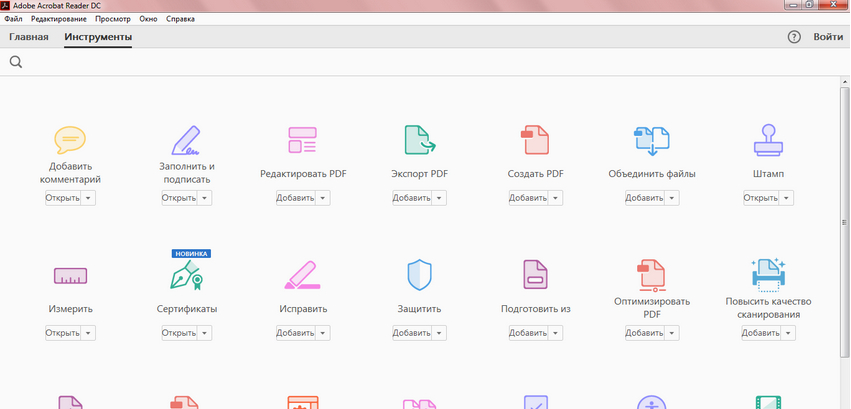Click Добавить under Исправить
This screenshot has width=851, height=409.
tap(296, 333)
